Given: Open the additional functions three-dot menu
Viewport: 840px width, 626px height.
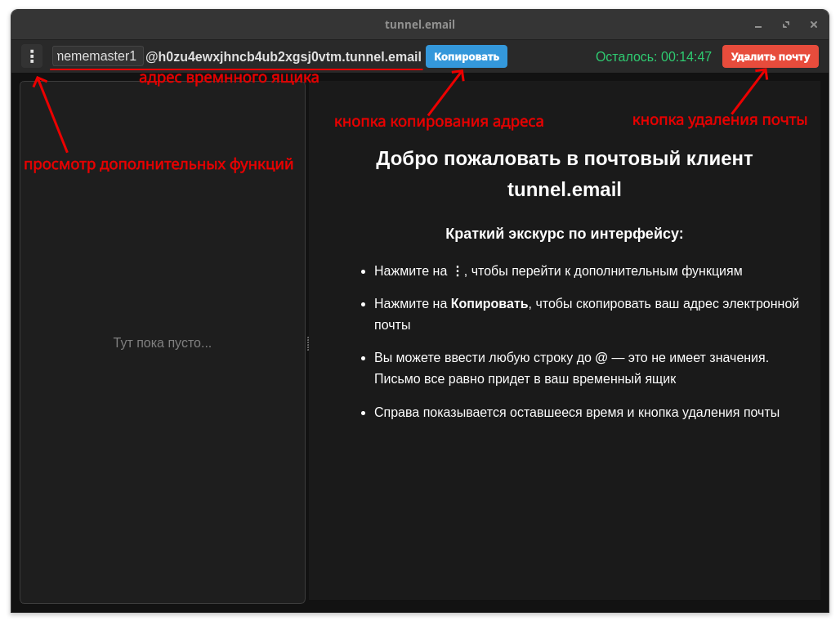Looking at the screenshot, I should click(x=32, y=56).
